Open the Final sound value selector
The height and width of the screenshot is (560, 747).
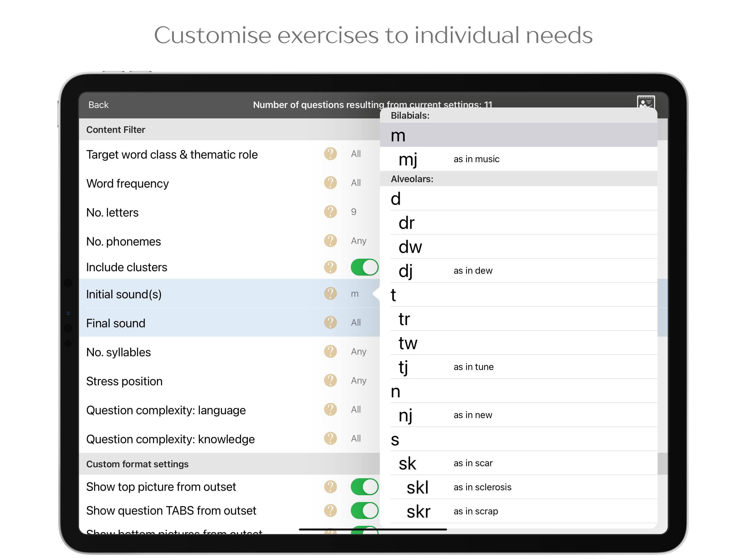[356, 323]
